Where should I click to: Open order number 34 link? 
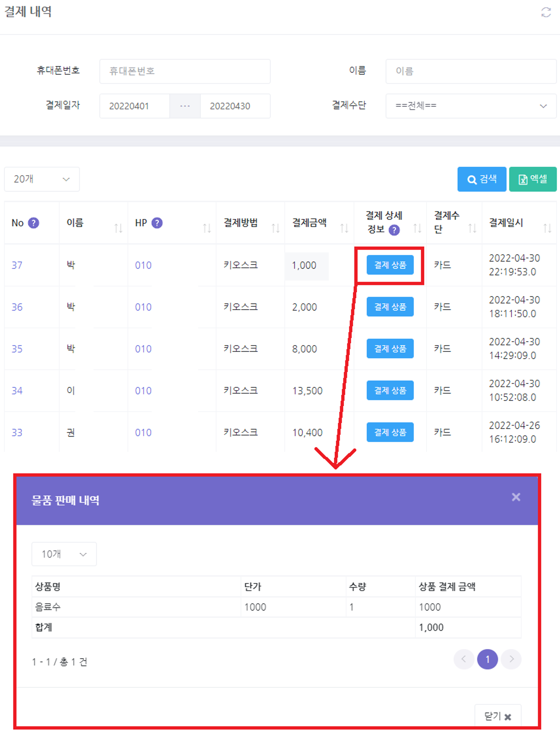point(17,391)
